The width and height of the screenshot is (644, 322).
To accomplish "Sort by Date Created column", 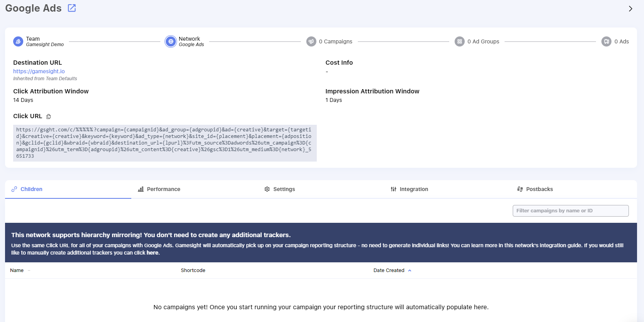I will click(x=389, y=270).
